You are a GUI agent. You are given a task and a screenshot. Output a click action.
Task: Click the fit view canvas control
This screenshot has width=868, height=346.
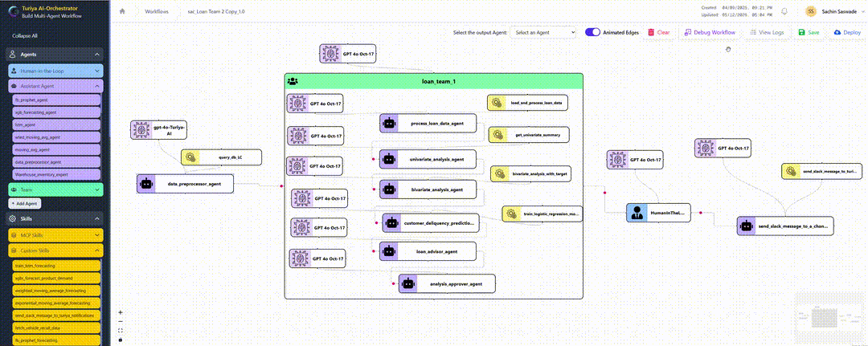click(x=121, y=331)
